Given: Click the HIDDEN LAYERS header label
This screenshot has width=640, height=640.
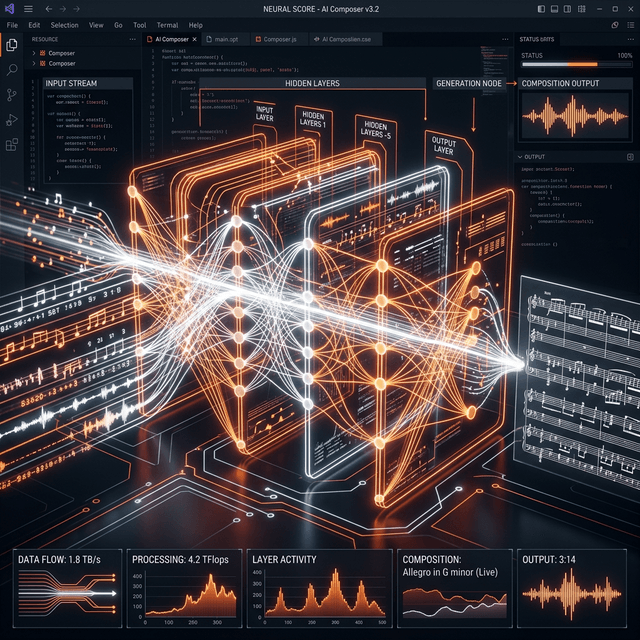Looking at the screenshot, I should (x=312, y=83).
